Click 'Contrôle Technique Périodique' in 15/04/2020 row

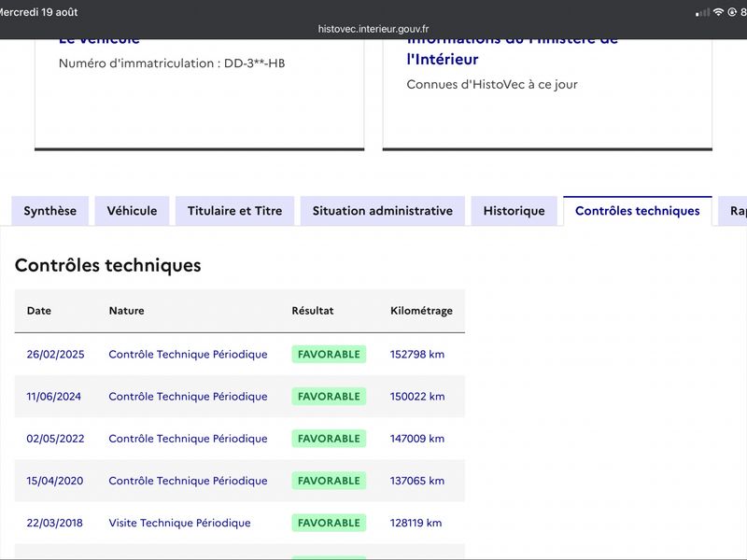(189, 481)
